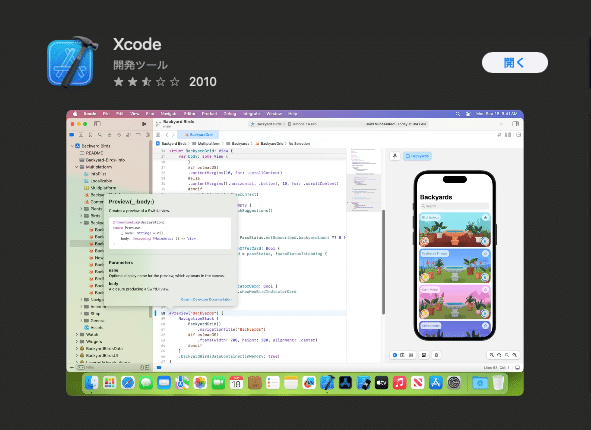This screenshot has width=591, height=430.
Task: Toggle the navigator sidebar button in Xcode toolbar
Action: (97, 124)
